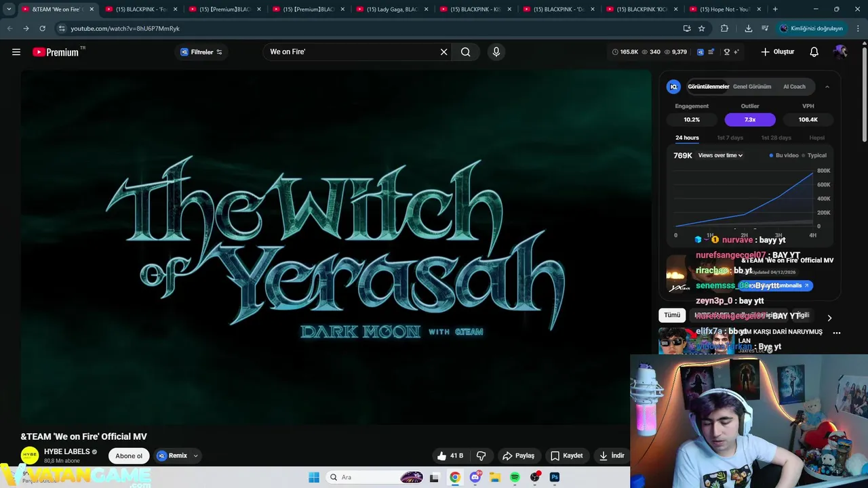Select the VPH 106.4K metric pill

[808, 119]
